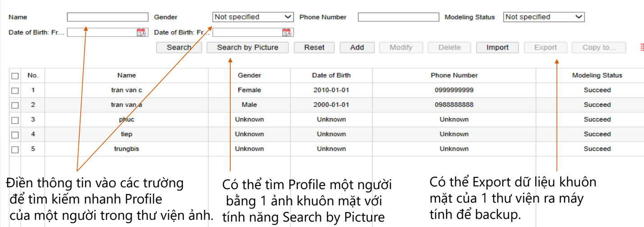Tick the checkbox for row phuc
The image size is (644, 227).
click(15, 120)
